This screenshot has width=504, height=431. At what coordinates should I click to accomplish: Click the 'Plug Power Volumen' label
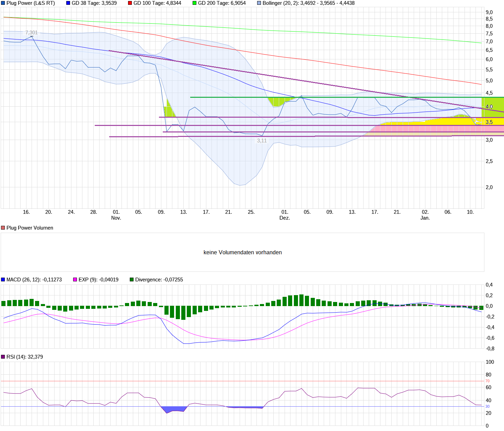pyautogui.click(x=30, y=228)
